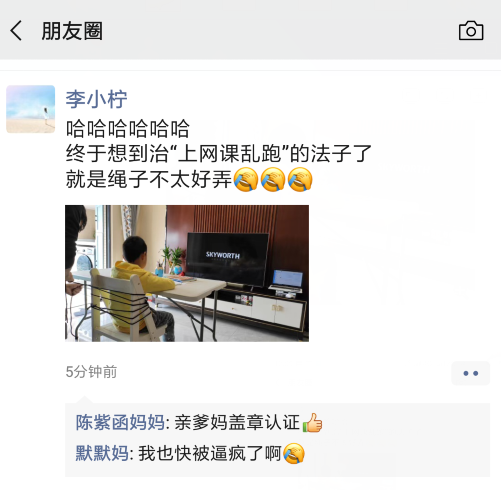This screenshot has height=490, width=501.
Task: Tap the first crying-laughing emoji in post
Action: (x=246, y=179)
